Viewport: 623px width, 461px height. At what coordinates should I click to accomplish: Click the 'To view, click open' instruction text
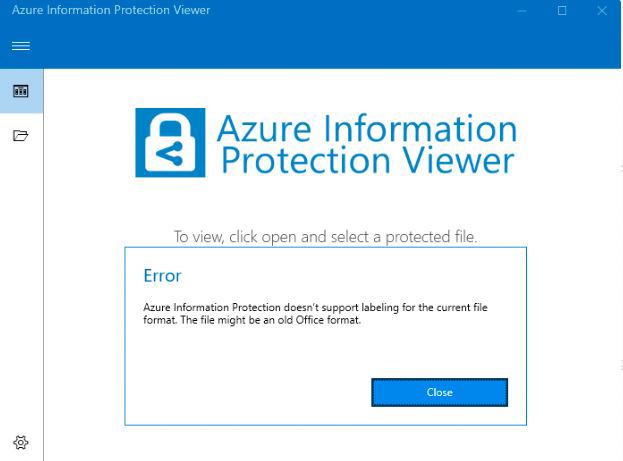[x=325, y=237]
